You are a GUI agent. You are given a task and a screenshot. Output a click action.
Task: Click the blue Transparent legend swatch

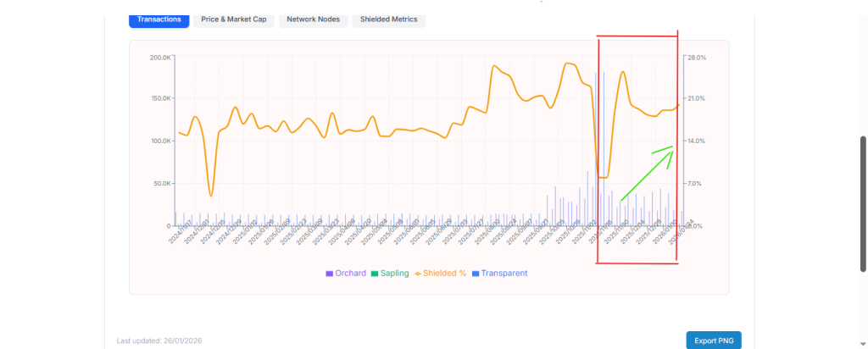pos(476,274)
